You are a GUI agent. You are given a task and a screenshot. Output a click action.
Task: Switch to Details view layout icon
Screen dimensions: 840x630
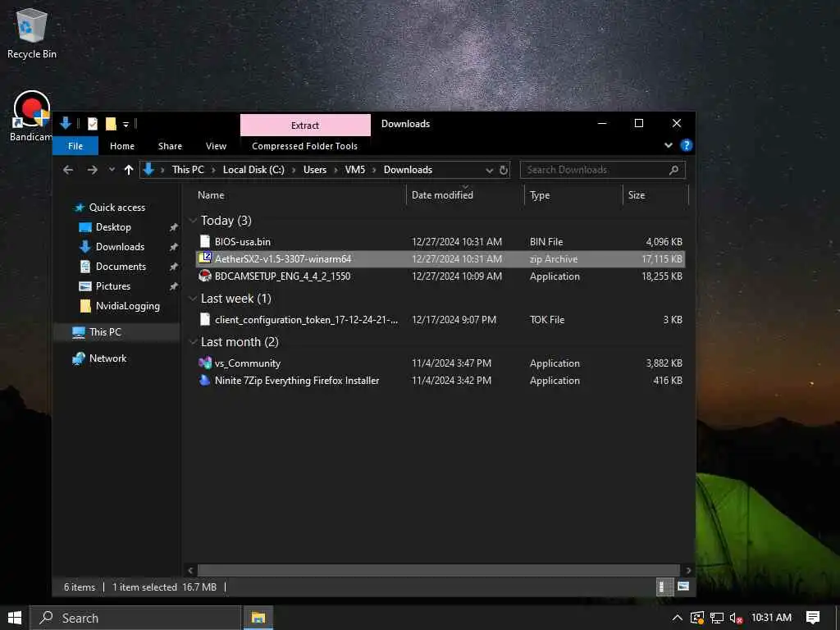664,587
